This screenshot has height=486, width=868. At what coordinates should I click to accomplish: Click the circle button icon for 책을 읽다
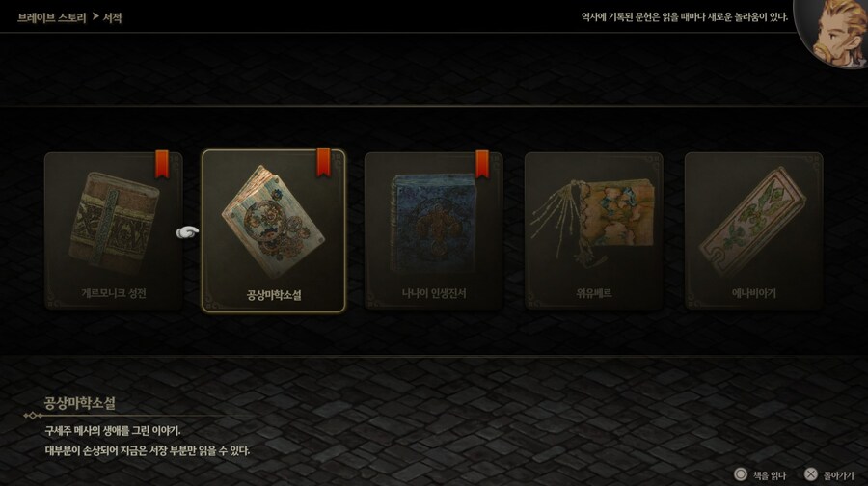point(740,474)
